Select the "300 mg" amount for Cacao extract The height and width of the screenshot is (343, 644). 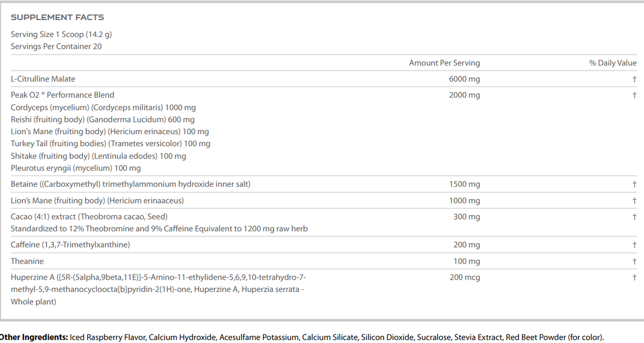[x=467, y=217]
